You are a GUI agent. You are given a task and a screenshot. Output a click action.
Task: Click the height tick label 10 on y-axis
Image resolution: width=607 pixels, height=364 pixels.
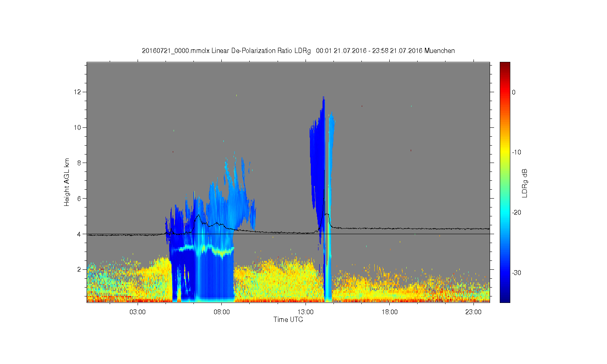click(x=78, y=127)
